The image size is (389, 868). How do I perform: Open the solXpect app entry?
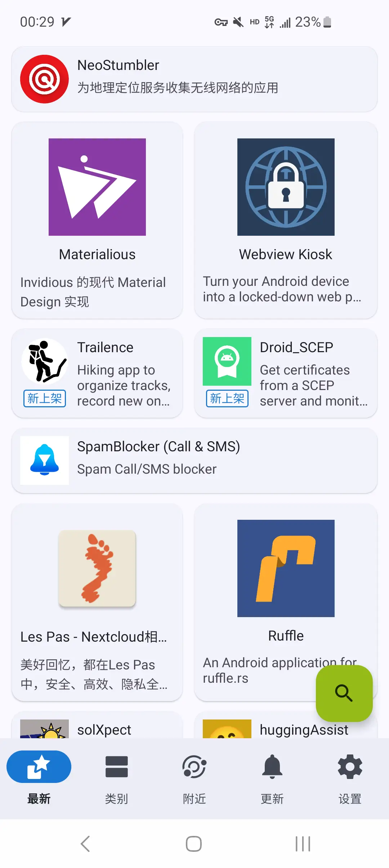(104, 730)
